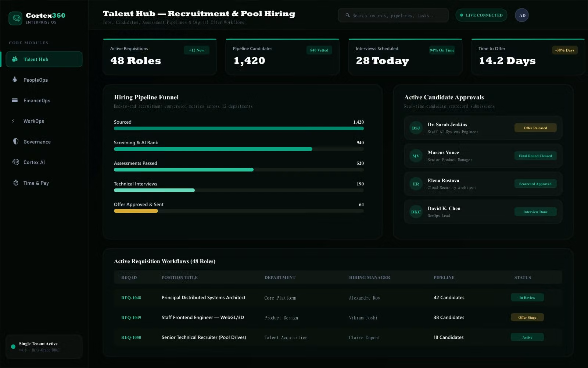Image resolution: width=588 pixels, height=368 pixels.
Task: Click the 94% On Time badge
Action: click(x=442, y=50)
